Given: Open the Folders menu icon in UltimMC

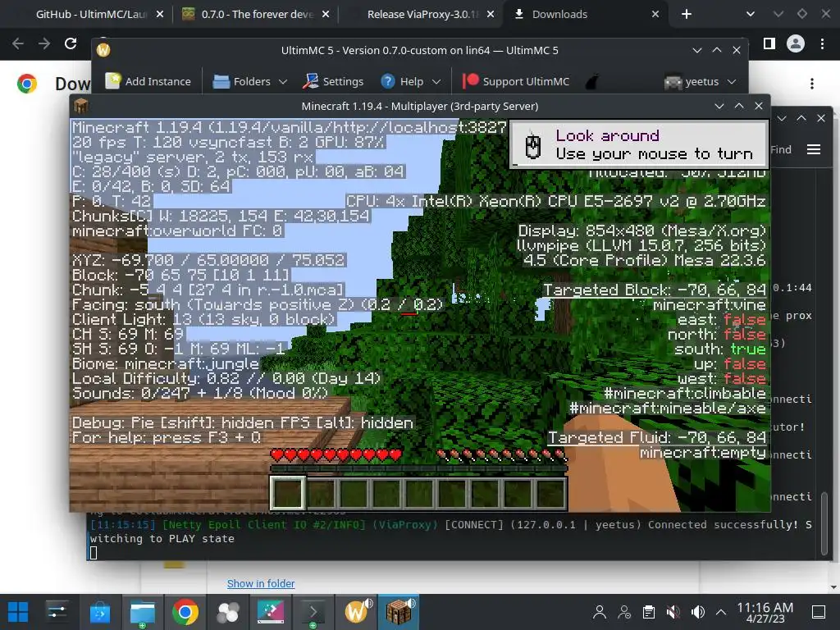Looking at the screenshot, I should [x=221, y=81].
